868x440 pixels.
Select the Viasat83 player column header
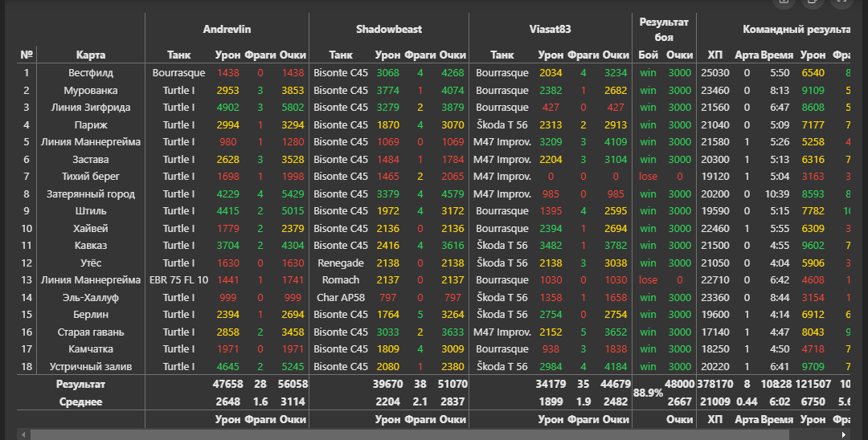(551, 29)
